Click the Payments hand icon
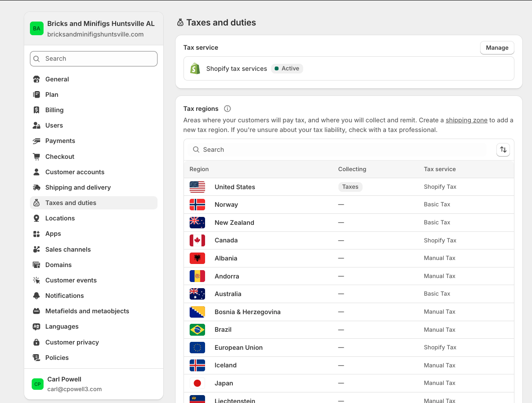Screen dimensions: 532x403 pyautogui.click(x=37, y=141)
